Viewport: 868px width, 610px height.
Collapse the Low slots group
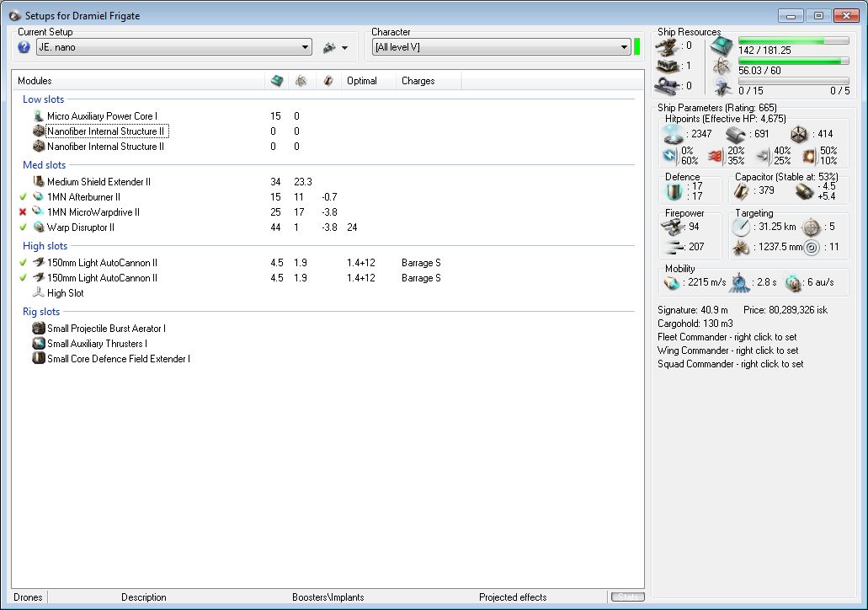[x=43, y=99]
